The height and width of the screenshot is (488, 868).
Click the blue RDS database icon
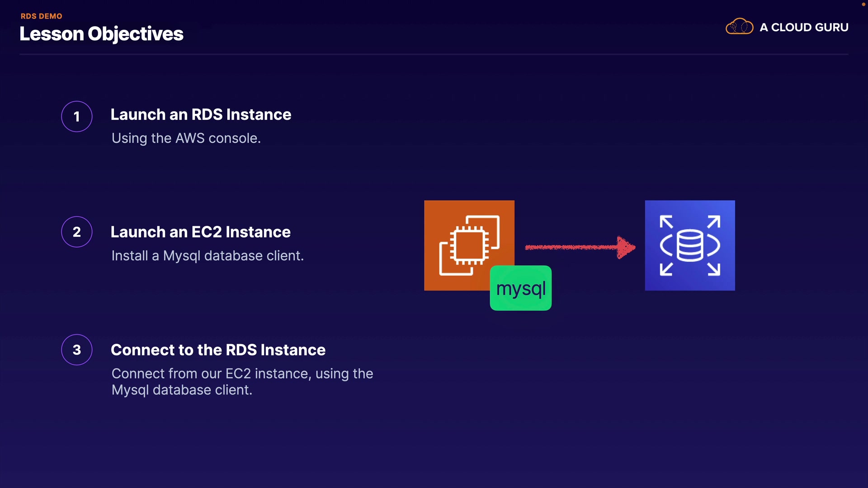tap(689, 245)
